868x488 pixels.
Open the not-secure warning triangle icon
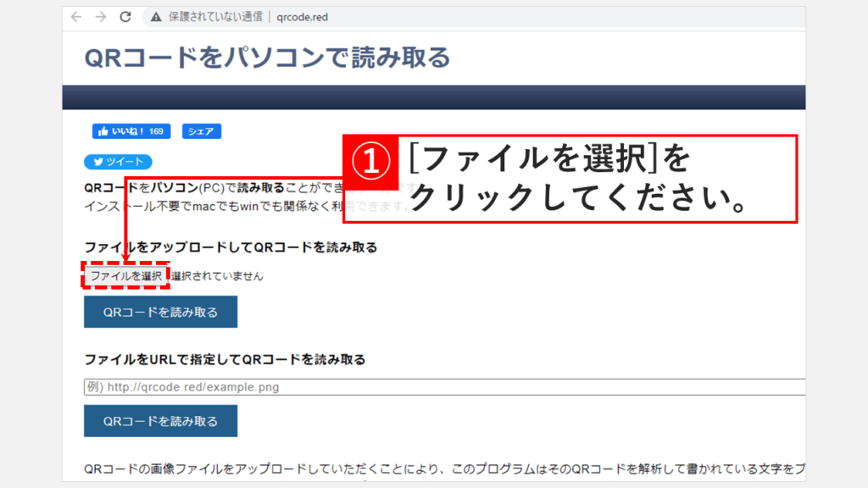point(156,17)
